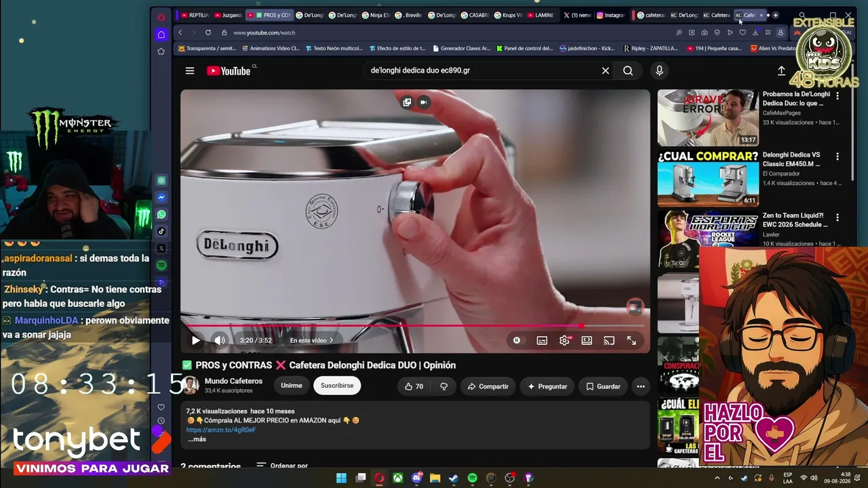Image resolution: width=868 pixels, height=488 pixels.
Task: Open the video player settings gear
Action: pos(564,340)
